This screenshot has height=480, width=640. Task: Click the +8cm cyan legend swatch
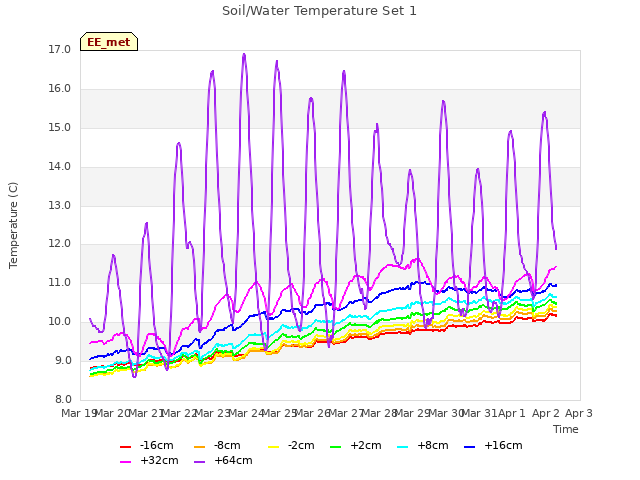(402, 447)
